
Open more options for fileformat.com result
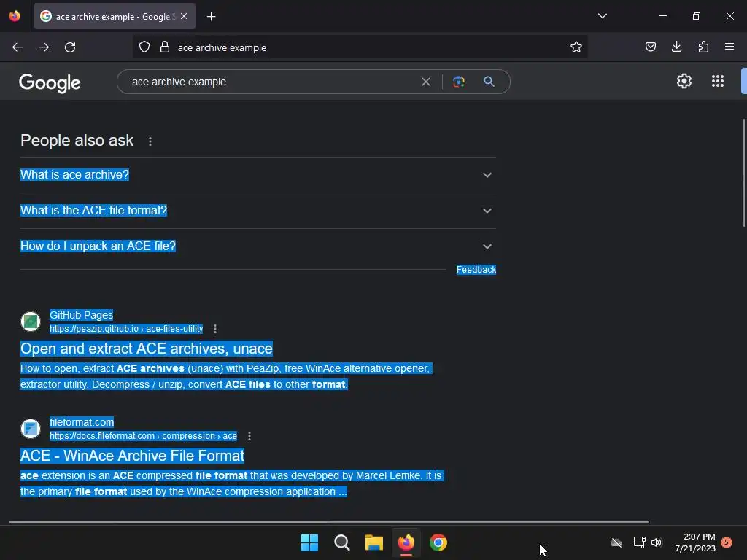[x=249, y=436]
